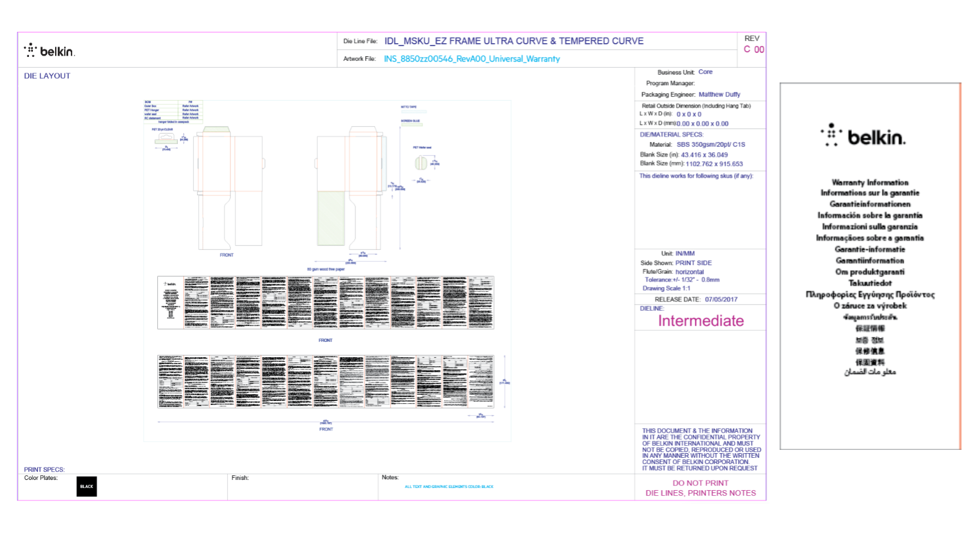Click the confidential property notice paragraph
The image size is (980, 543).
click(x=701, y=449)
